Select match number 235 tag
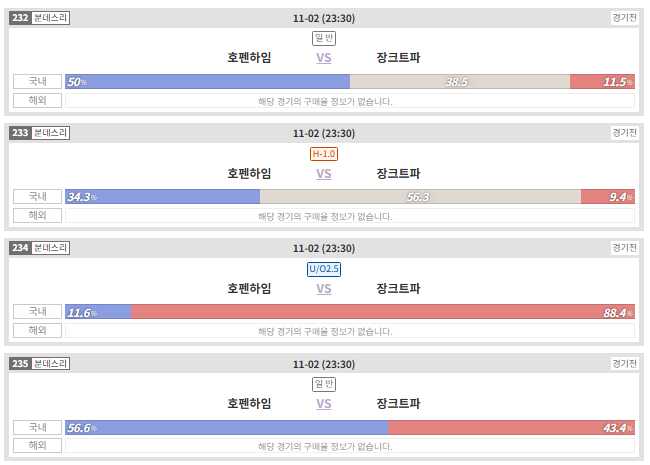 click(x=20, y=363)
